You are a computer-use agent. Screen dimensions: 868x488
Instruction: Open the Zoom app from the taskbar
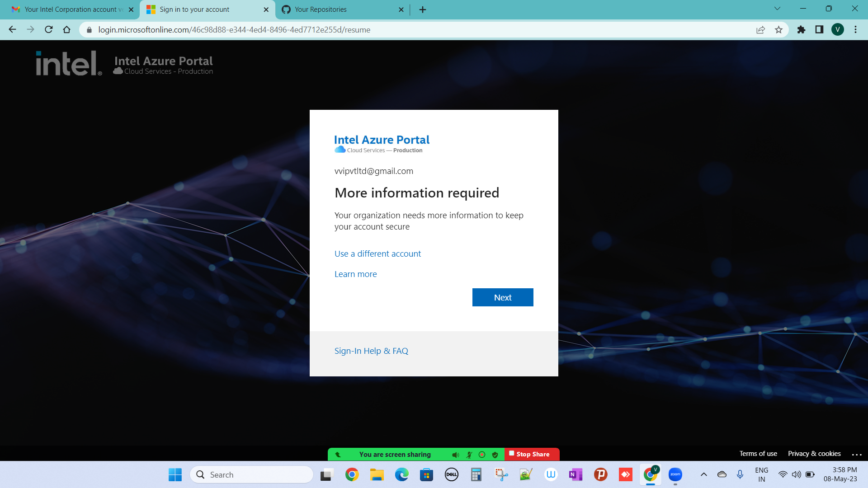[675, 474]
